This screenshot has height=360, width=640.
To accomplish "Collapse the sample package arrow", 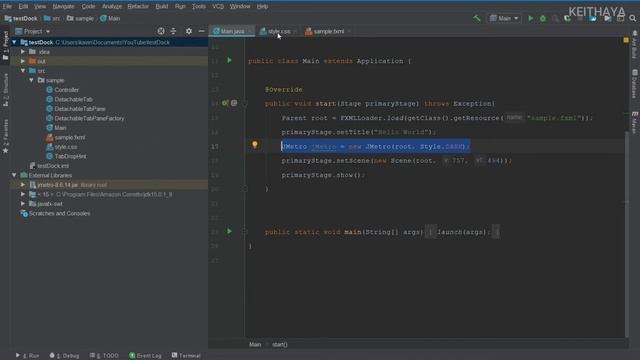I will 31,80.
